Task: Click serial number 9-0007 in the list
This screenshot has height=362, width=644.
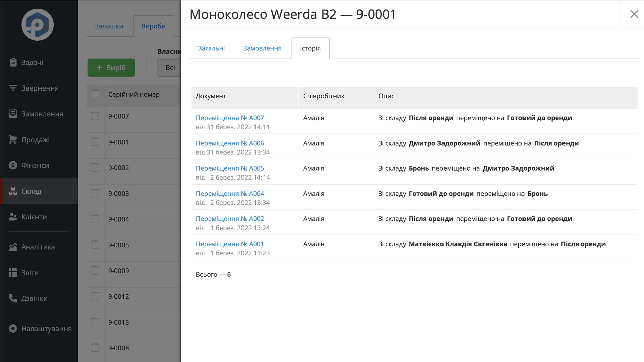Action: coord(118,116)
